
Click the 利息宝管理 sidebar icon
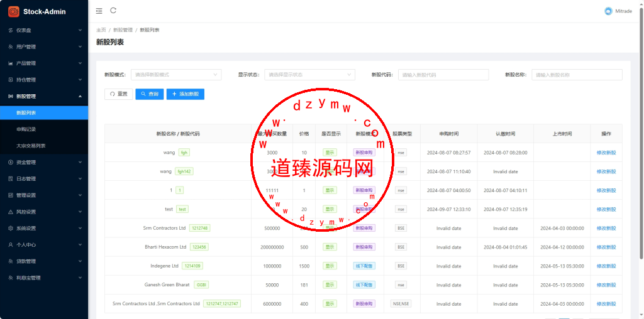coord(11,278)
